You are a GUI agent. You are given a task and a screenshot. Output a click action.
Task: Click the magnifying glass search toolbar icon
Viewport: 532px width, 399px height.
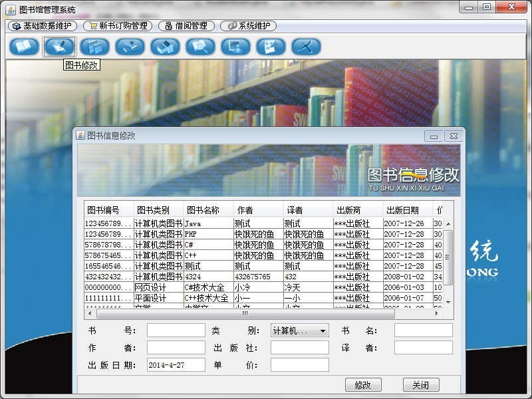[x=201, y=47]
